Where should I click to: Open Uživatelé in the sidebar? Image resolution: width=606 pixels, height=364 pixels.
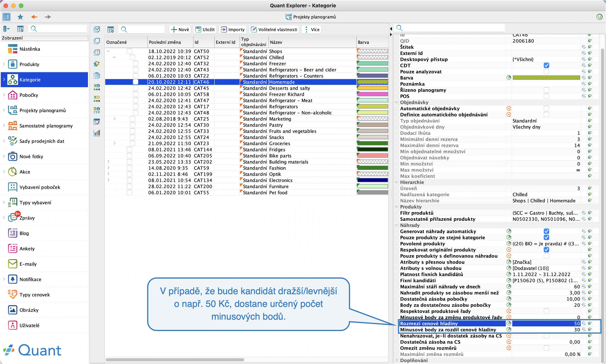[x=44, y=325]
